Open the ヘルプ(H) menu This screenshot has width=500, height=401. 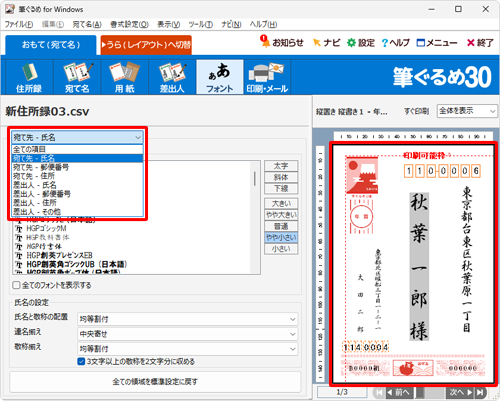[x=263, y=24]
